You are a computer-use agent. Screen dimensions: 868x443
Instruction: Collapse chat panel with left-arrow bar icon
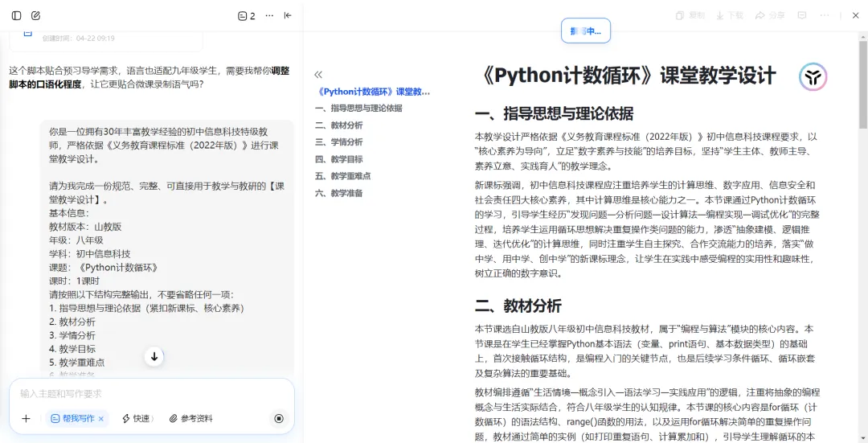pyautogui.click(x=288, y=15)
